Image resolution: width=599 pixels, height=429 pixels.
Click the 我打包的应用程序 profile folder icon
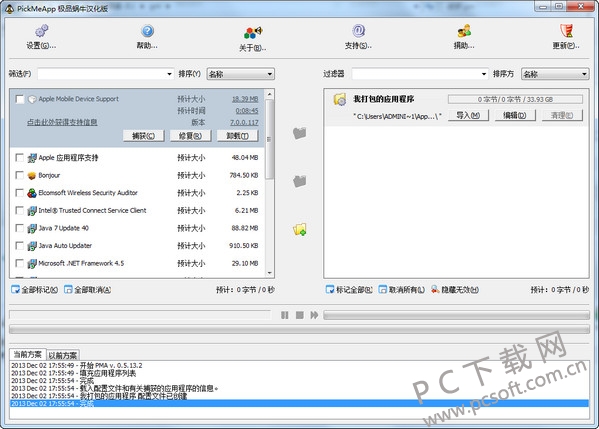(x=340, y=99)
